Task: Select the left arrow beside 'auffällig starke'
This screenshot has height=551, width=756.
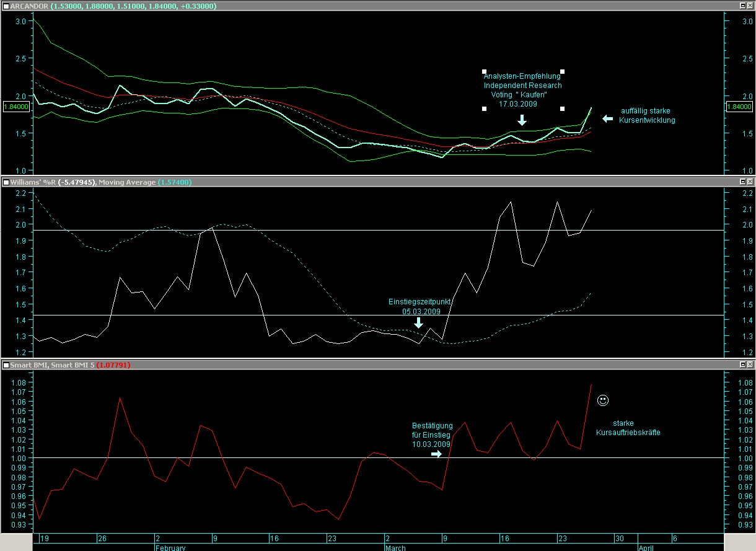Action: (607, 118)
